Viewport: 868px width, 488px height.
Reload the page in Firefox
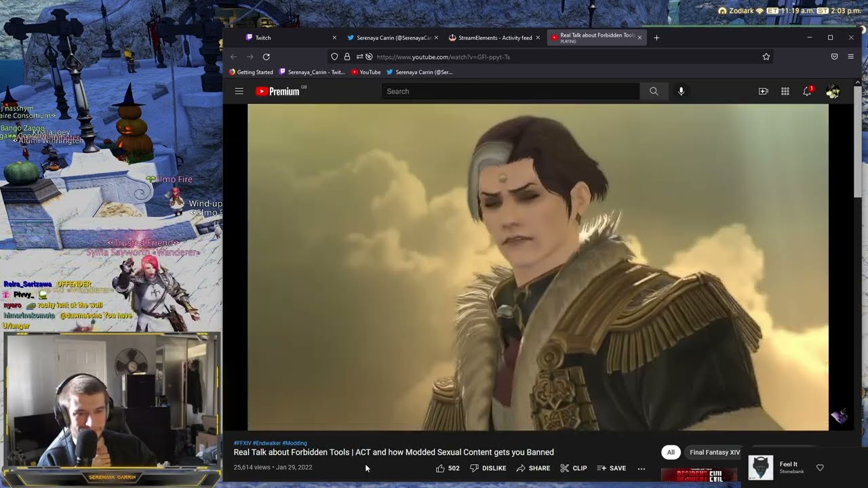pos(267,57)
